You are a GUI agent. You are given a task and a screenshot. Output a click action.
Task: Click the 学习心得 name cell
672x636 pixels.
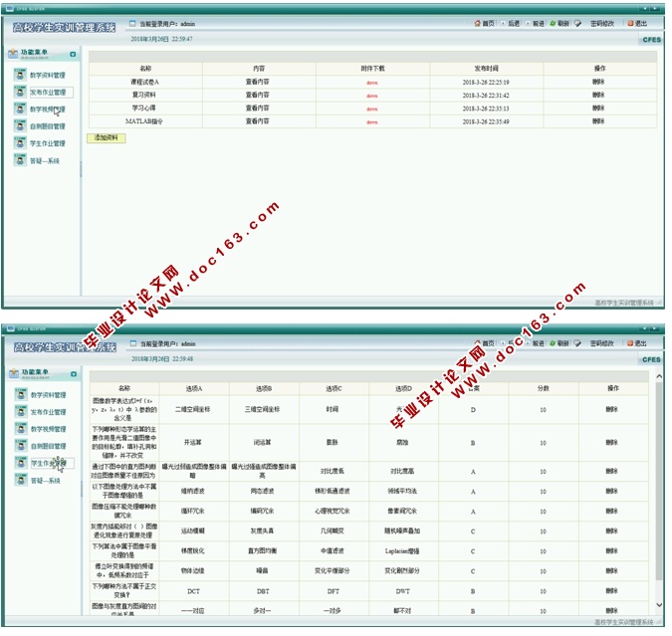144,108
